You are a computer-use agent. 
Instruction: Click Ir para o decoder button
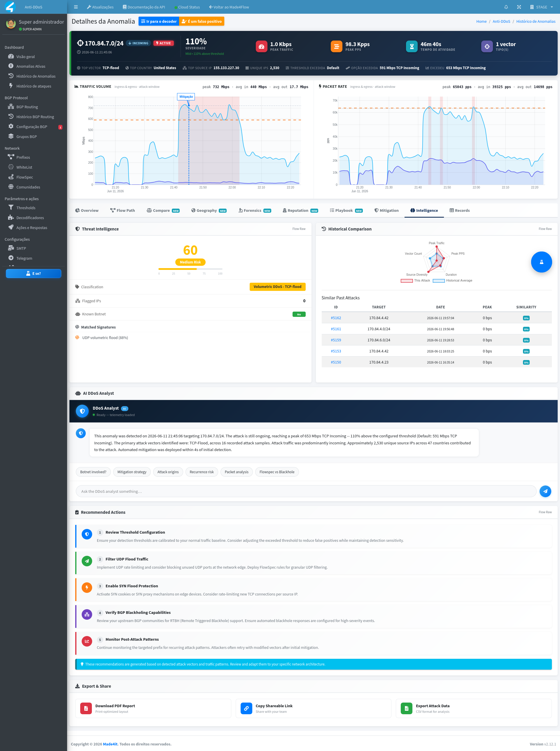pyautogui.click(x=159, y=21)
